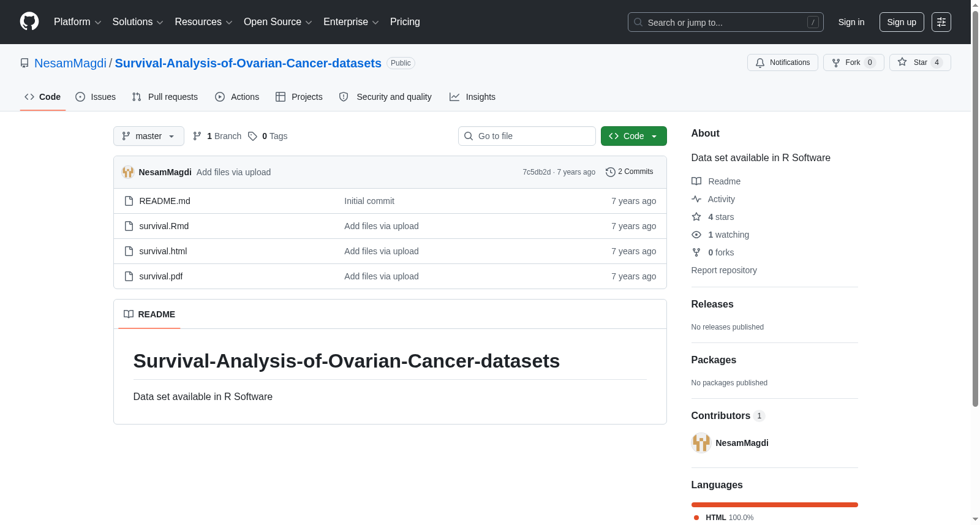
Task: Open the command palette icon in header
Action: [x=941, y=22]
